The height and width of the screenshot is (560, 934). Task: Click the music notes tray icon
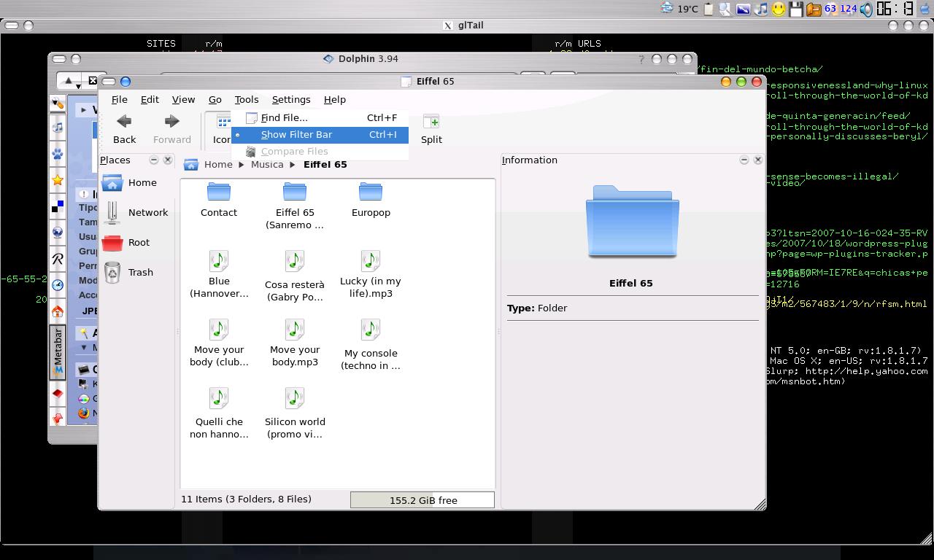(761, 9)
